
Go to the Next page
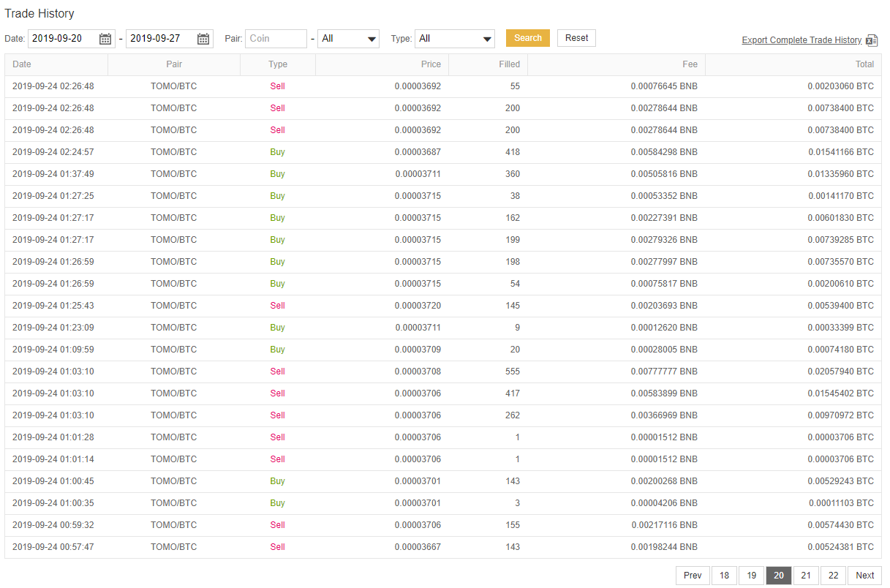click(x=865, y=576)
